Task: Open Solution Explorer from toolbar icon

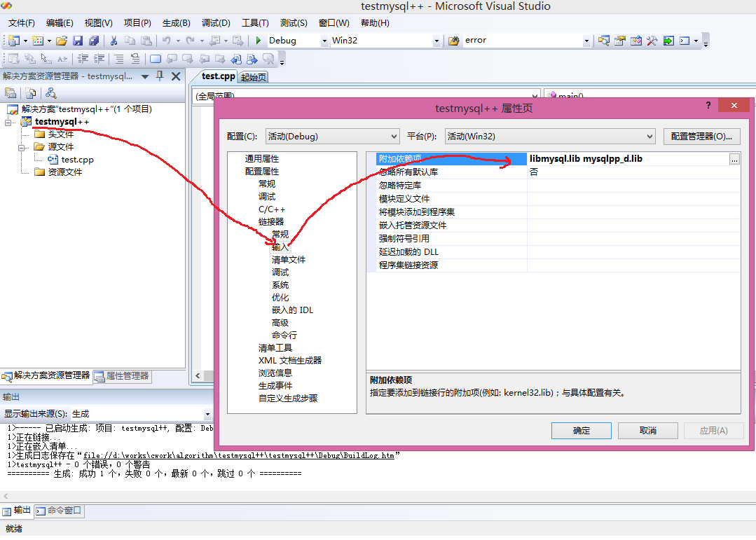Action: pyautogui.click(x=604, y=41)
